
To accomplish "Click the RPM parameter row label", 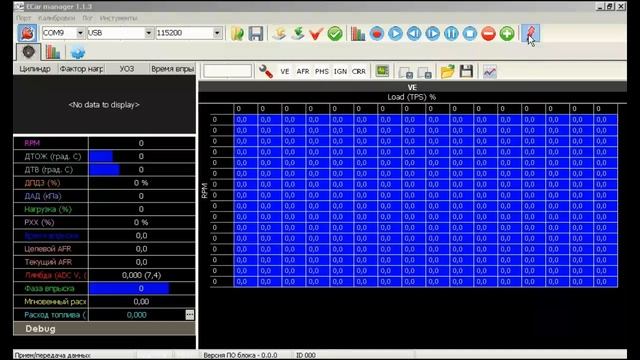I will click(x=32, y=143).
